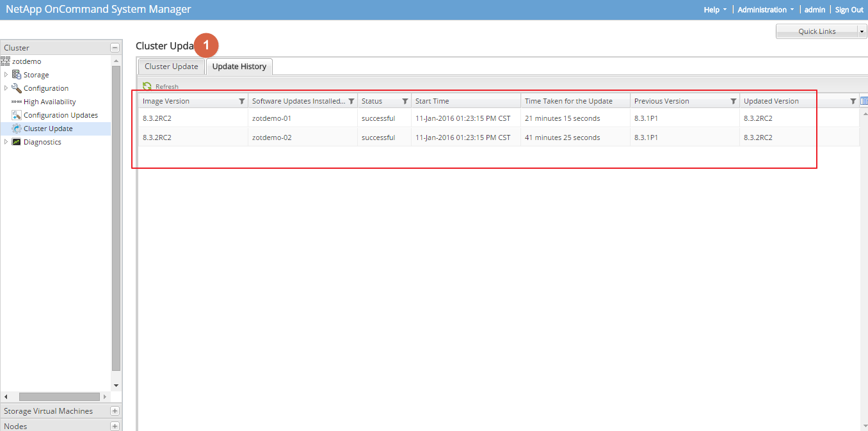Image resolution: width=868 pixels, height=431 pixels.
Task: Click the Storage tree icon
Action: [x=17, y=75]
